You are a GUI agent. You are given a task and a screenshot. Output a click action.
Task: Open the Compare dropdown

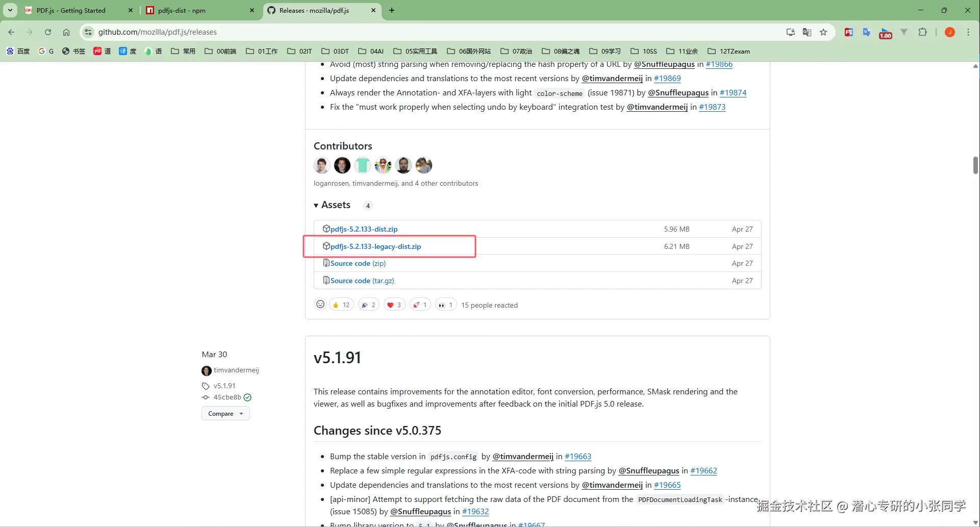(x=225, y=414)
